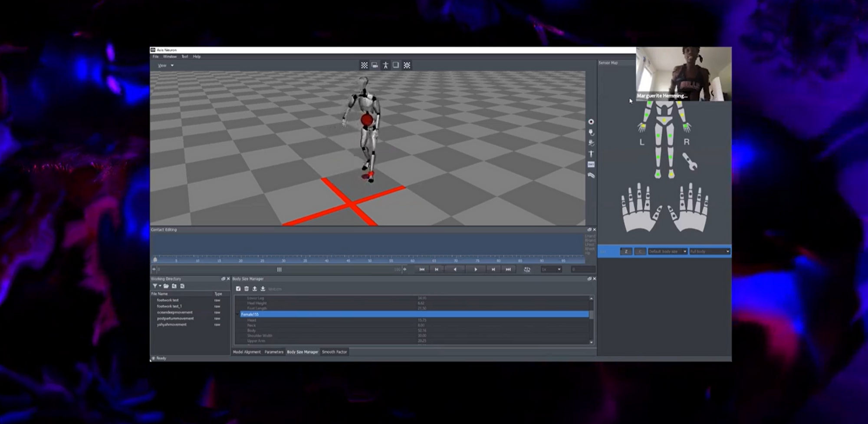868x424 pixels.
Task: Click the connect device icon below record
Action: point(591,132)
